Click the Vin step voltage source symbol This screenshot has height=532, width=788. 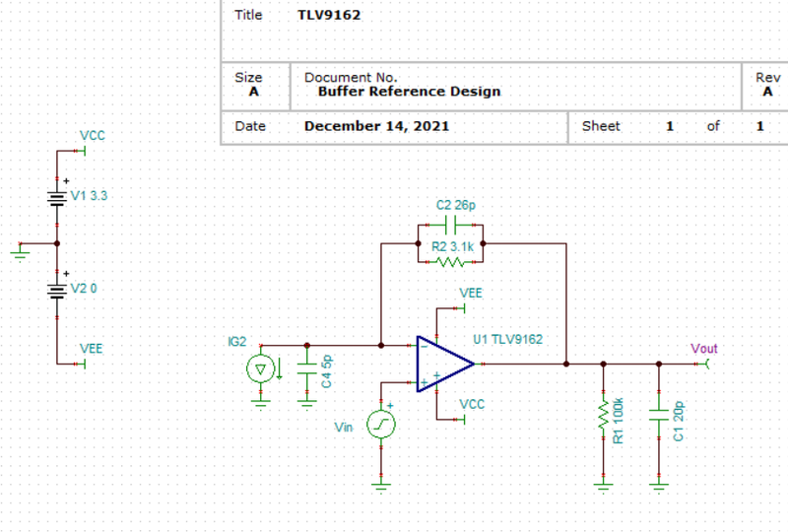coord(381,425)
